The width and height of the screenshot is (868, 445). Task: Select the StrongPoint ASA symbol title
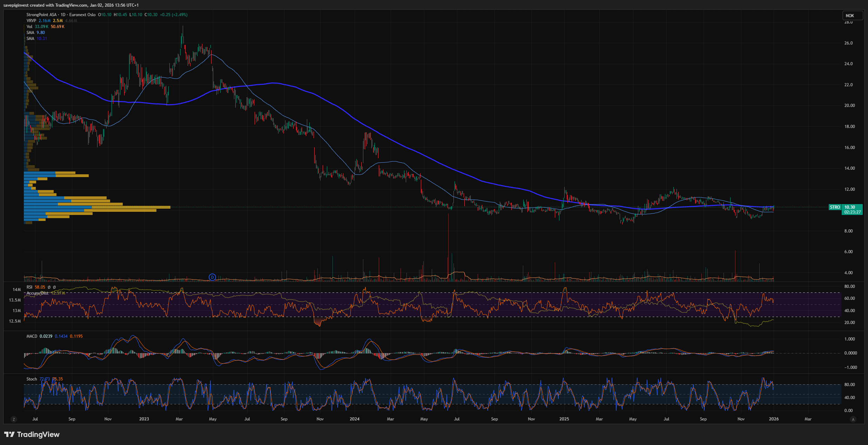tap(41, 15)
